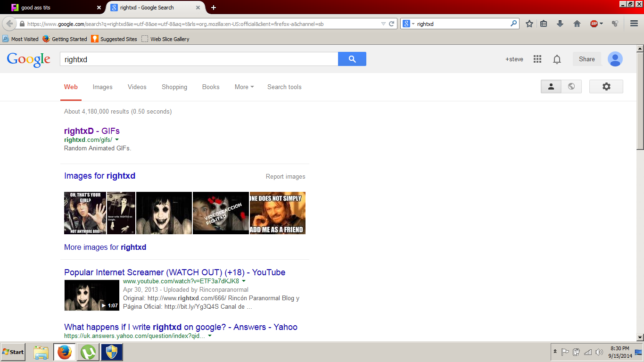644x362 pixels.
Task: Open the One Does Not Simply meme thumbnail
Action: (278, 213)
